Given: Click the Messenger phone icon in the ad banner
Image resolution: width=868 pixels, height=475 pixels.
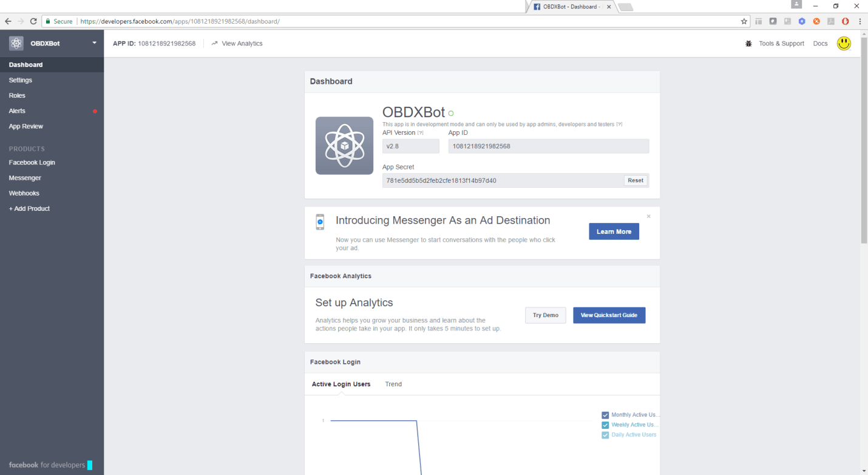Looking at the screenshot, I should [x=320, y=222].
